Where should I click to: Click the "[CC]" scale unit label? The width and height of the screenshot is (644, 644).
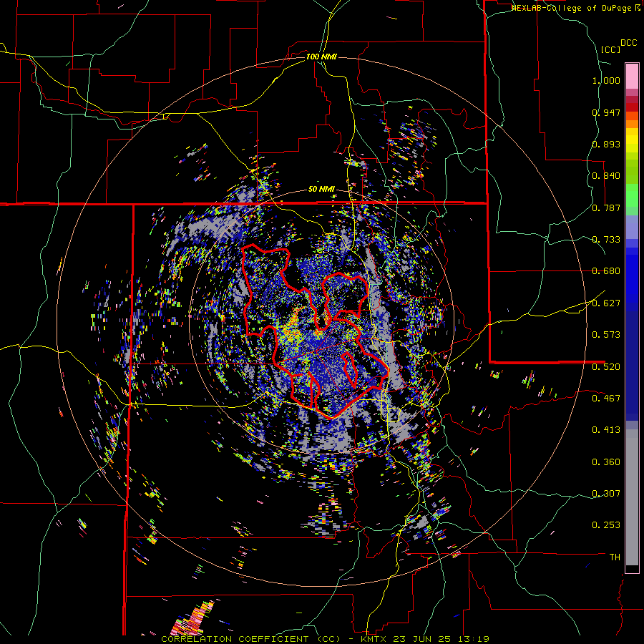[611, 49]
